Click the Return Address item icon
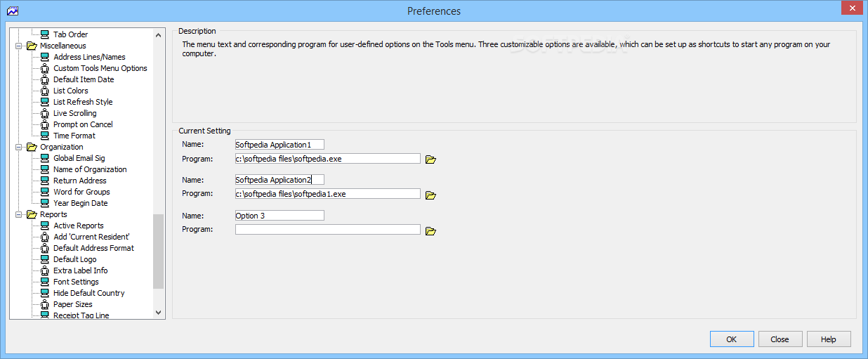 [45, 181]
